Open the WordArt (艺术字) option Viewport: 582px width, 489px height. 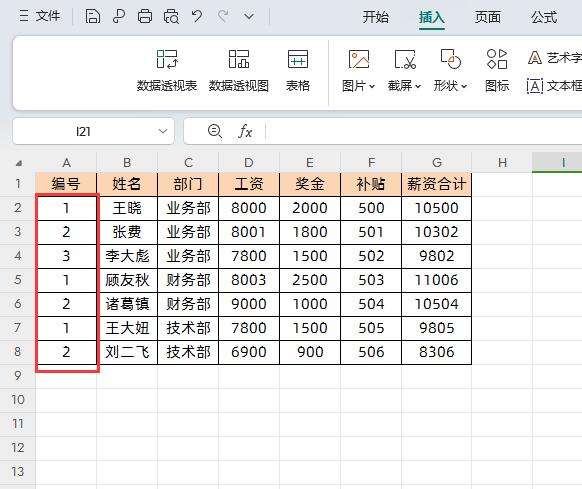(555, 58)
